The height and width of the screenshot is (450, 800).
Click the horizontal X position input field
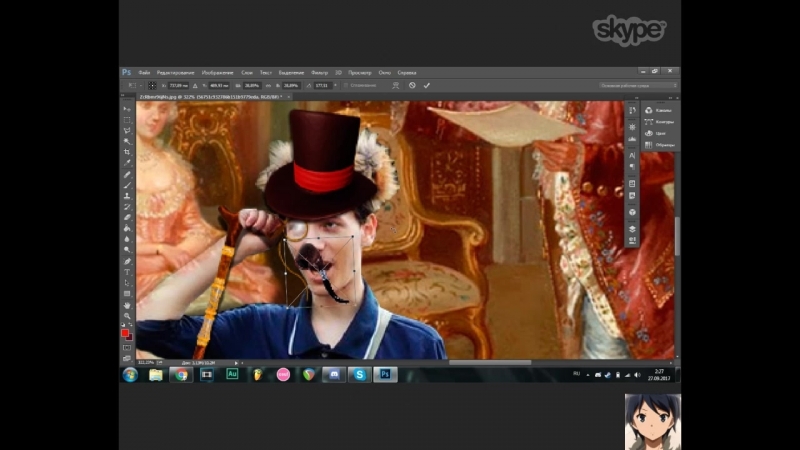click(181, 86)
